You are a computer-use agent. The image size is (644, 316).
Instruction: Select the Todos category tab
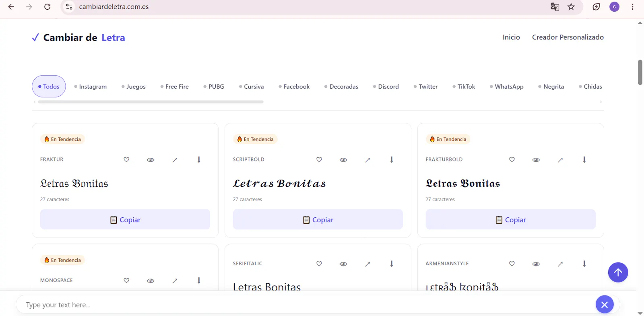click(49, 87)
